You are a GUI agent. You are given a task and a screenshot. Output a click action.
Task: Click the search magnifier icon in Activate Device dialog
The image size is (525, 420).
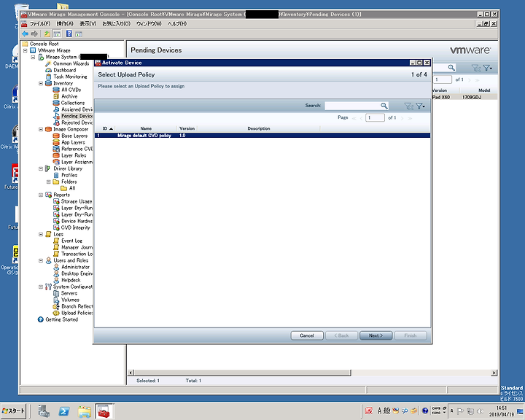[x=384, y=106]
